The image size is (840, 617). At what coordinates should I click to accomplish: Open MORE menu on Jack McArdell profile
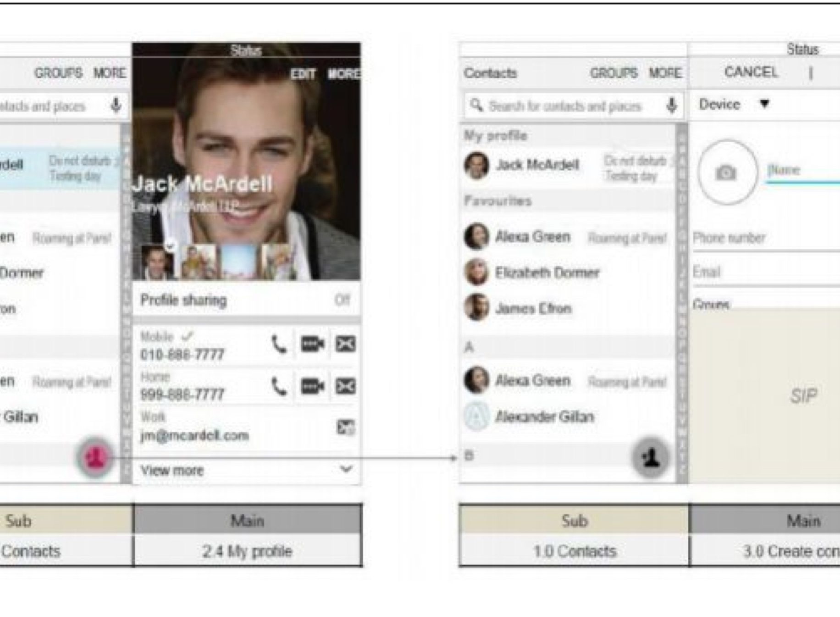click(x=344, y=74)
